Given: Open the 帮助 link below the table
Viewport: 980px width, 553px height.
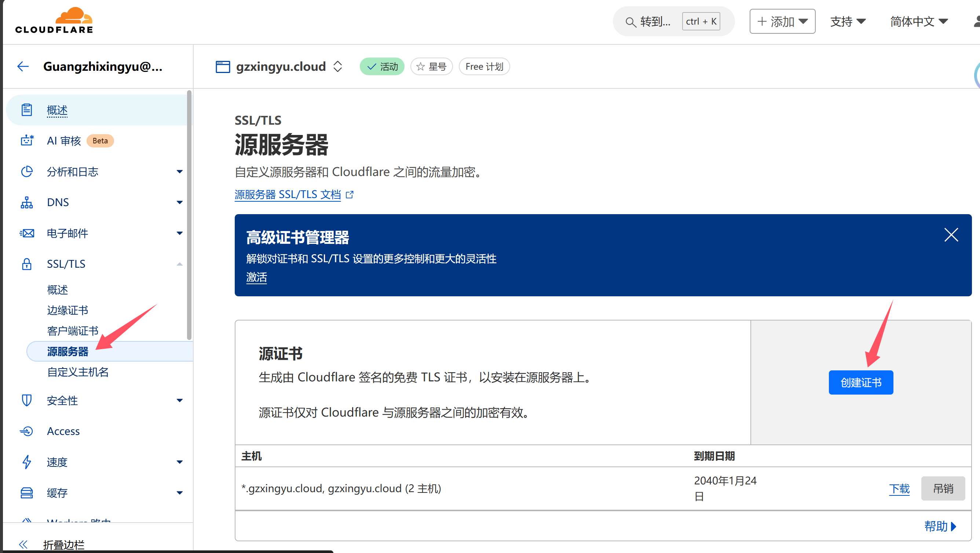Looking at the screenshot, I should pos(940,526).
